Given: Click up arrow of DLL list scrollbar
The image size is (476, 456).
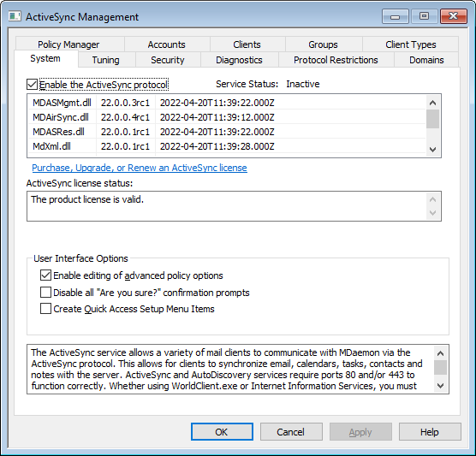Looking at the screenshot, I should [433, 103].
